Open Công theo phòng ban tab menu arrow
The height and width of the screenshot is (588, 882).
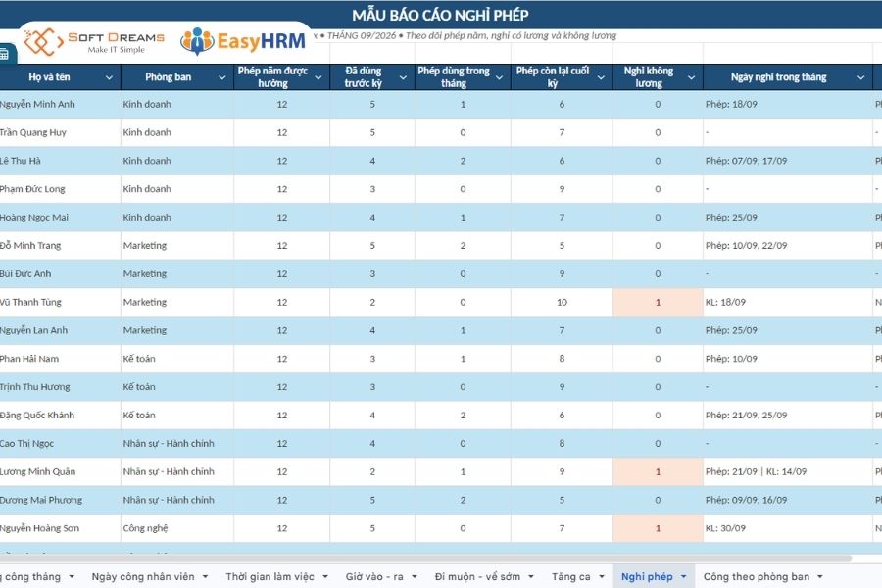[820, 577]
